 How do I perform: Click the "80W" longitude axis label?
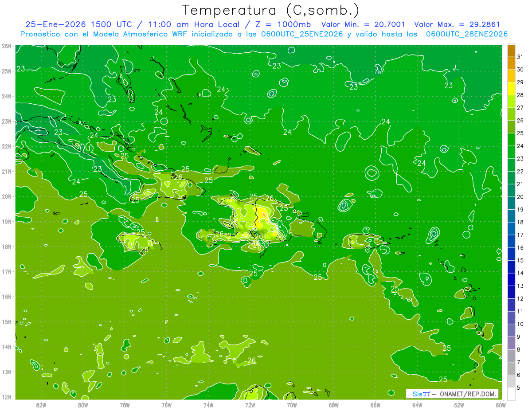(x=83, y=405)
